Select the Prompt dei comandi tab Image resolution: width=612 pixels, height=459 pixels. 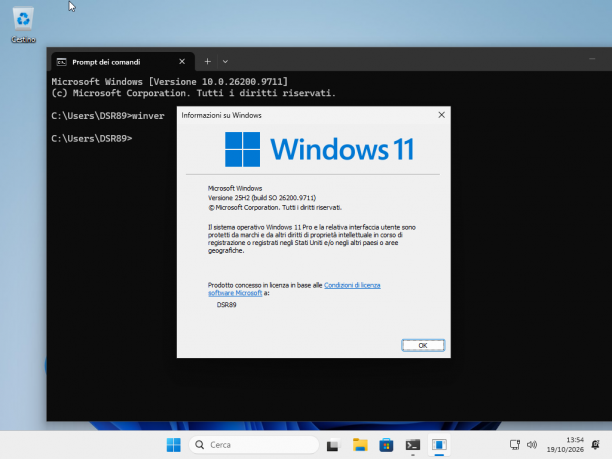pyautogui.click(x=123, y=62)
